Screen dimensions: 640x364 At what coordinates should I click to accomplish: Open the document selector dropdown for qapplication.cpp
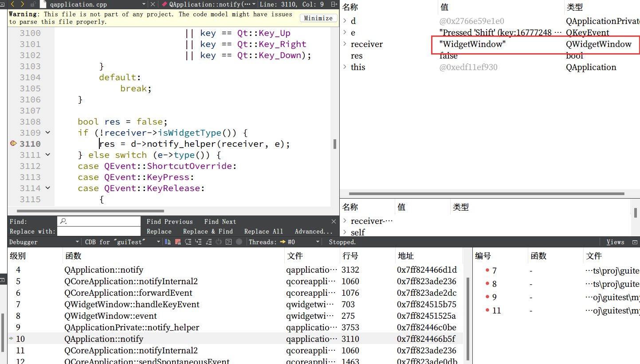point(144,4)
